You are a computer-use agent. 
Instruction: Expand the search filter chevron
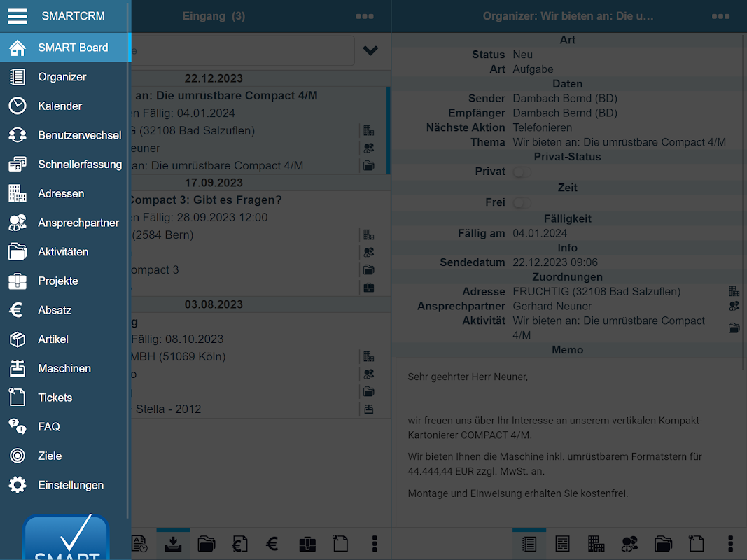370,50
